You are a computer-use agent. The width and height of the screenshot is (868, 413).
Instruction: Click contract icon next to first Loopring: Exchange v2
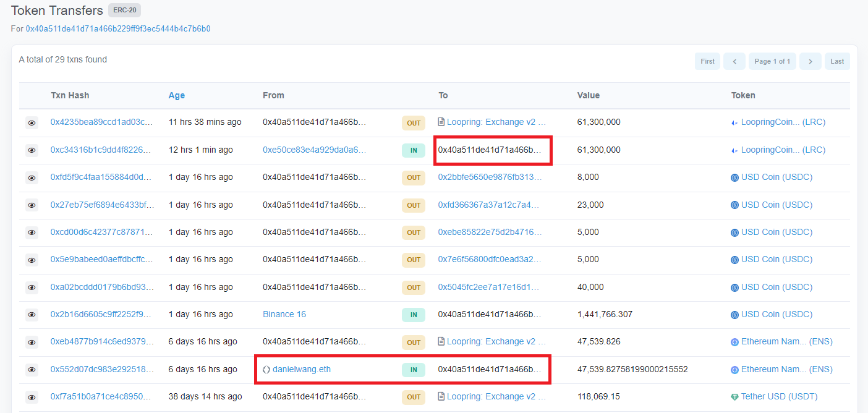(x=441, y=122)
